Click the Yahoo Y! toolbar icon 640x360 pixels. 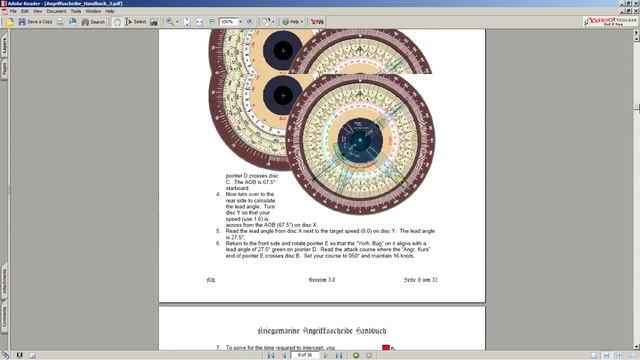pyautogui.click(x=317, y=22)
